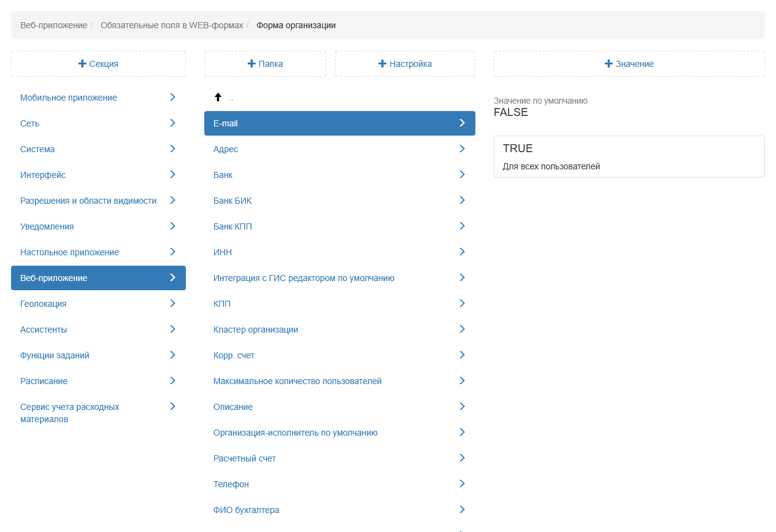
Task: Open Веб-приложение breadcrumb link
Action: coord(53,25)
